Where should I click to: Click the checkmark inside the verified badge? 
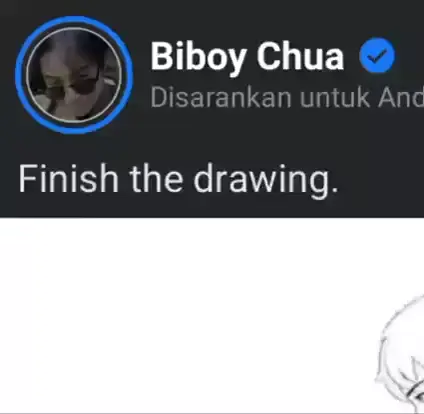[x=377, y=57]
